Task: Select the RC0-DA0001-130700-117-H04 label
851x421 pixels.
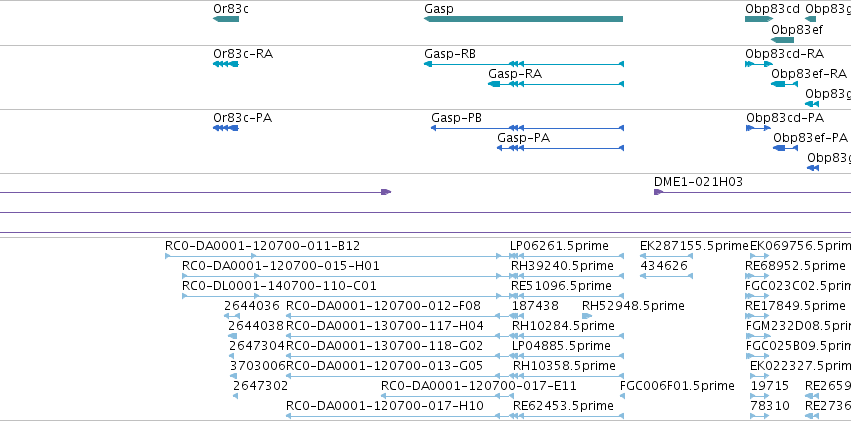Action: (x=385, y=326)
